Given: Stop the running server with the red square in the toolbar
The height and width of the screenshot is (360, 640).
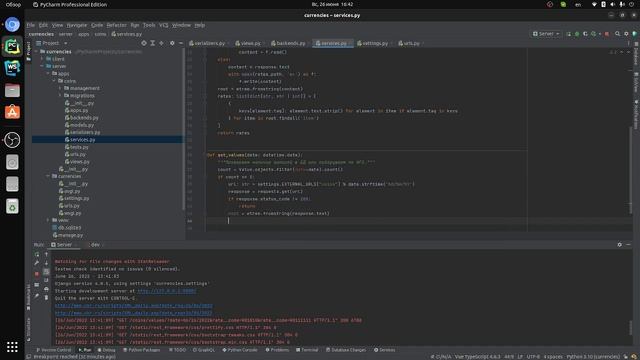Looking at the screenshot, I should coord(607,34).
